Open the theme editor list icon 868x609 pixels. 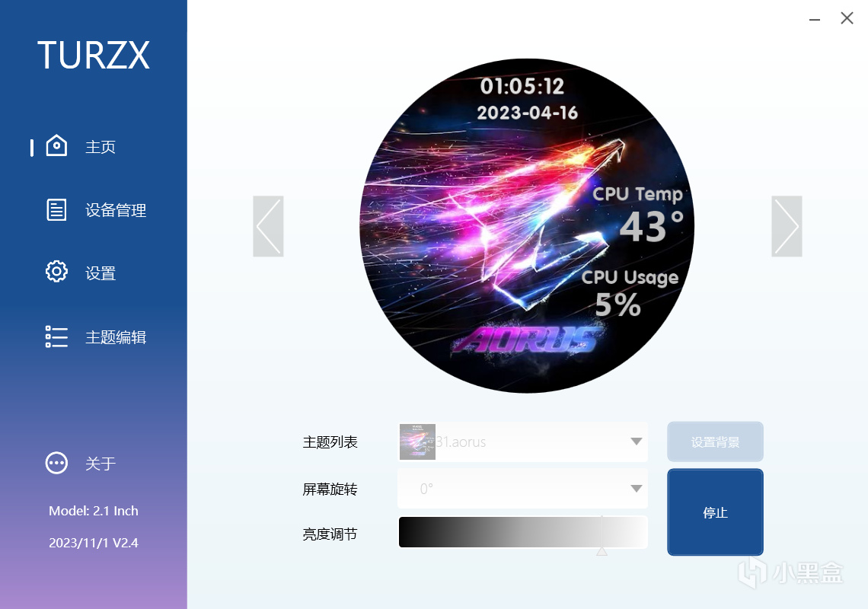pos(56,336)
